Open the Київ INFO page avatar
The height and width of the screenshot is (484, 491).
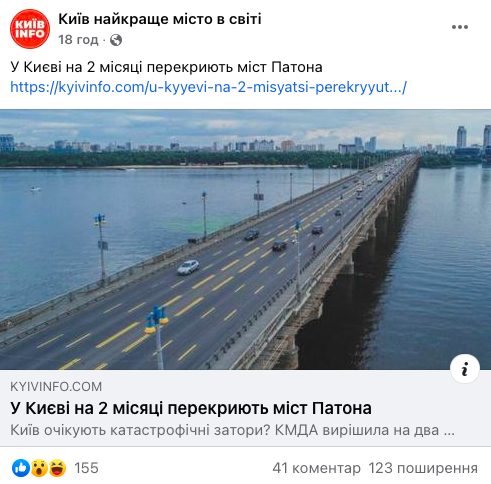point(30,29)
